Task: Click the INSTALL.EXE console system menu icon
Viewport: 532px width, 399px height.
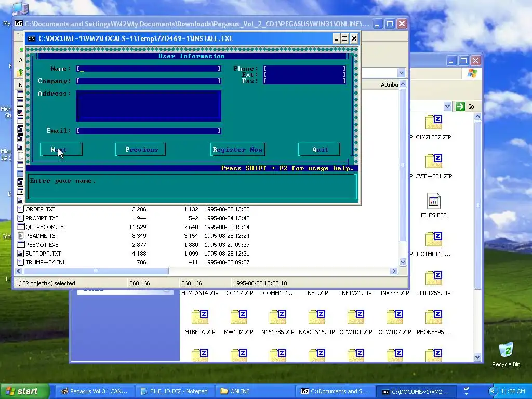Action: pyautogui.click(x=31, y=38)
